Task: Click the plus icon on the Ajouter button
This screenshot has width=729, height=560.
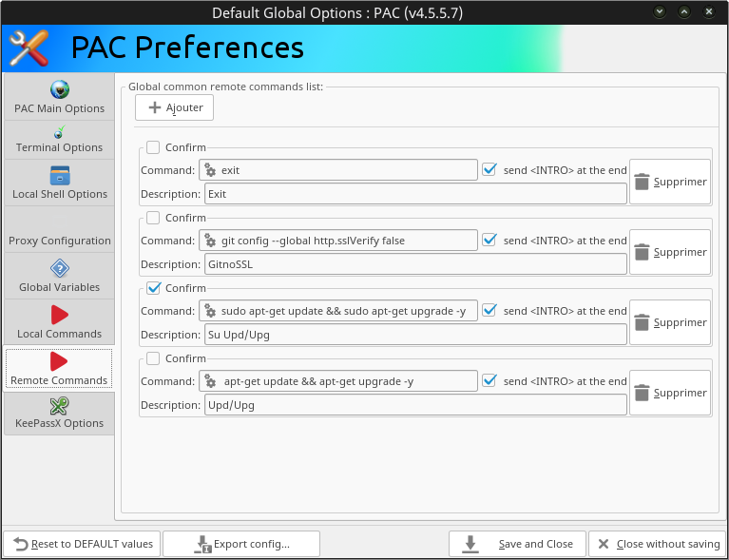Action: click(x=154, y=107)
